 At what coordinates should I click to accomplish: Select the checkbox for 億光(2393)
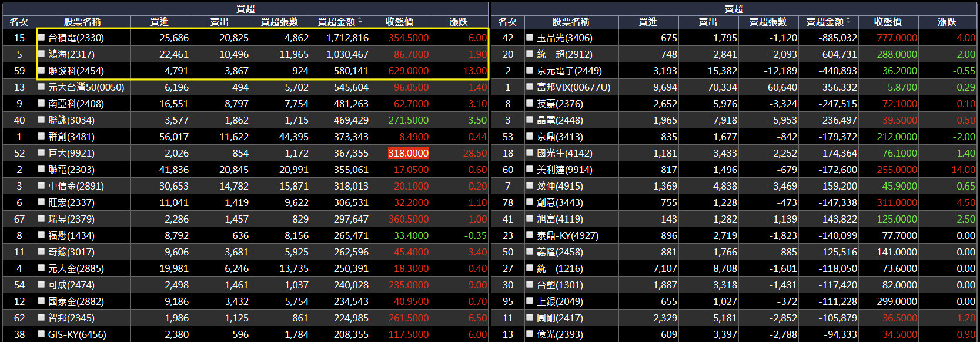(x=530, y=334)
